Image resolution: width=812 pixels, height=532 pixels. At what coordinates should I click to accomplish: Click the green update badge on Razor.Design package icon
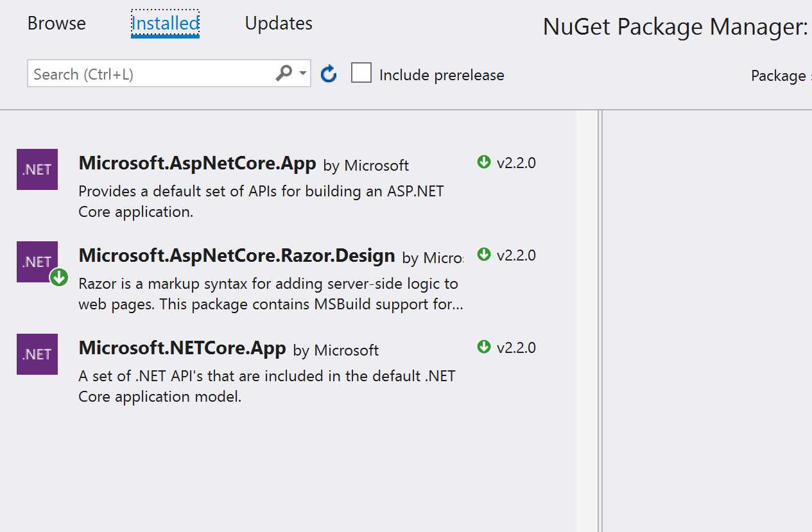[x=58, y=278]
